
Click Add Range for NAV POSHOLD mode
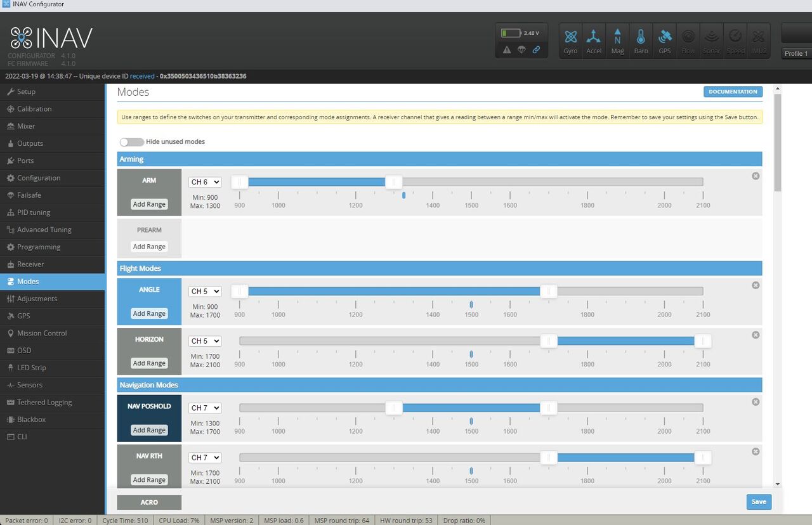pyautogui.click(x=149, y=430)
